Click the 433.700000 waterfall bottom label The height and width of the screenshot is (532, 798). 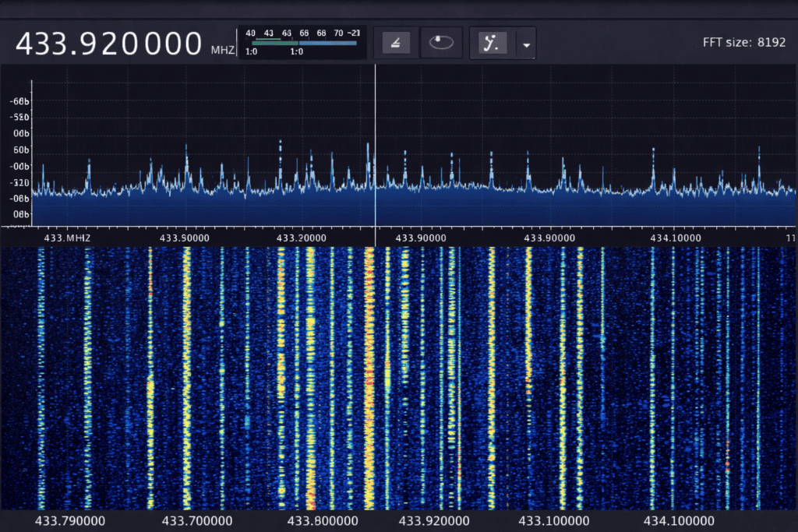coord(197,521)
